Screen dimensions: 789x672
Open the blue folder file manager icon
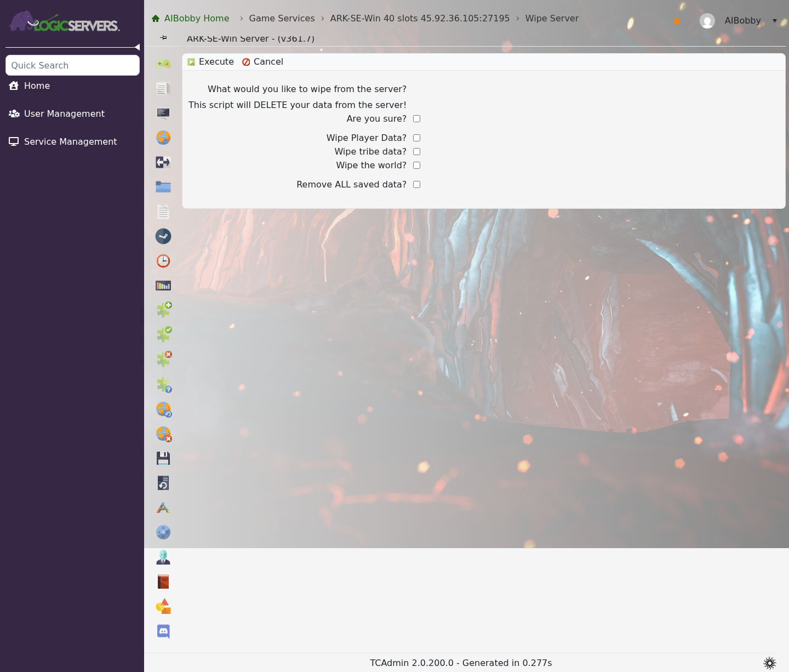[x=163, y=187]
